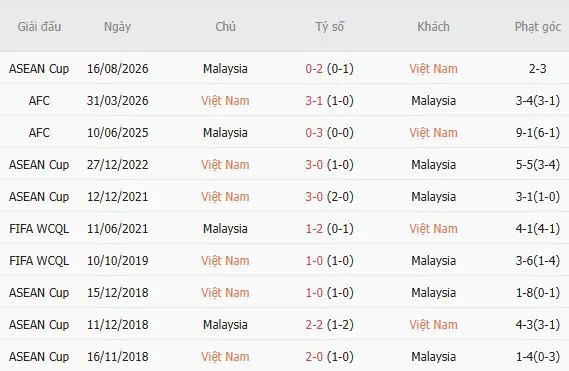569x371 pixels.
Task: Select FIFA WCQL league on 11/06/2021
Action: [39, 229]
